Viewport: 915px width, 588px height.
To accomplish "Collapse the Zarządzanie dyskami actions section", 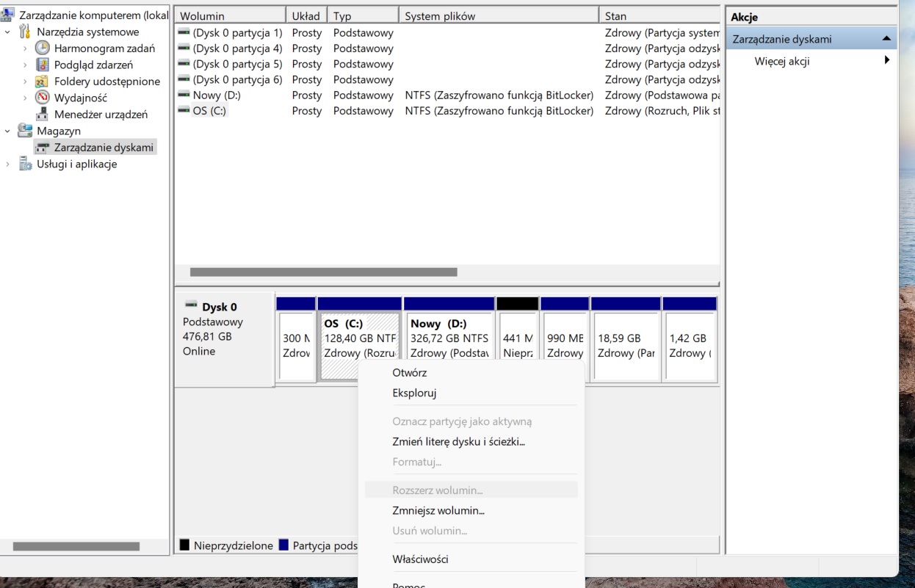I will [886, 39].
